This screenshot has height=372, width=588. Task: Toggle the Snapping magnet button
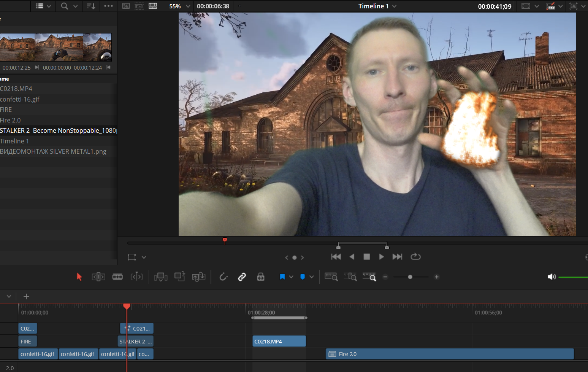point(223,277)
